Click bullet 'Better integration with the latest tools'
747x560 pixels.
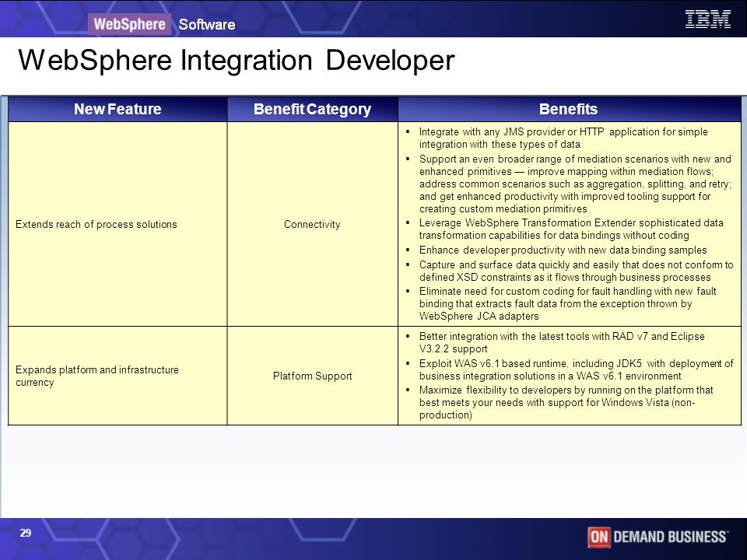(562, 342)
